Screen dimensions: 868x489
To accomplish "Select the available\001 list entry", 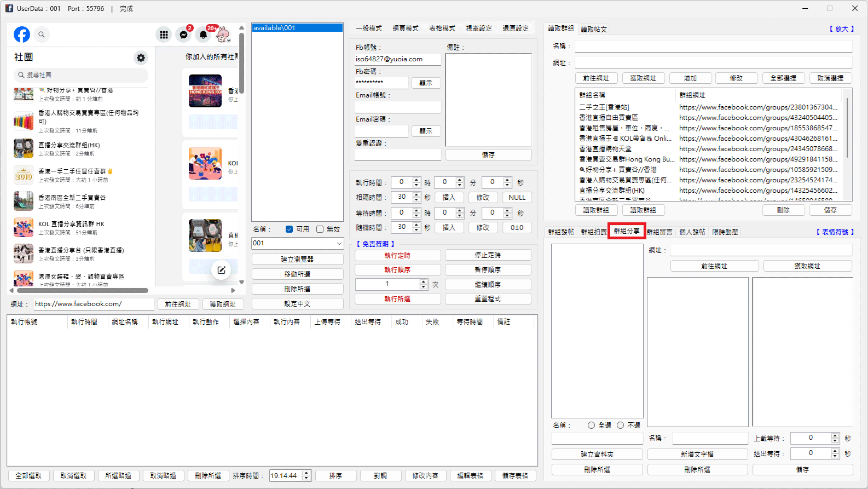I will (x=297, y=28).
